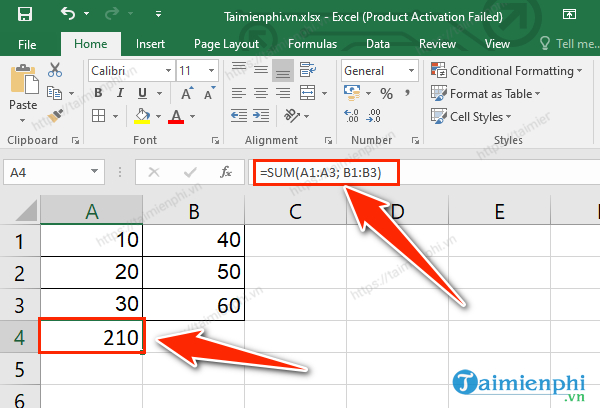Click the Borders icon
This screenshot has height=408, width=600.
pos(99,116)
